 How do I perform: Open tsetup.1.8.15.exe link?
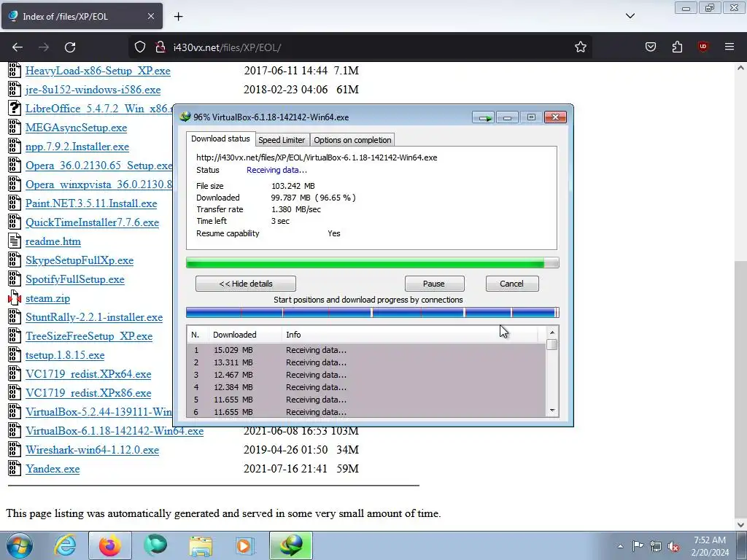65,355
